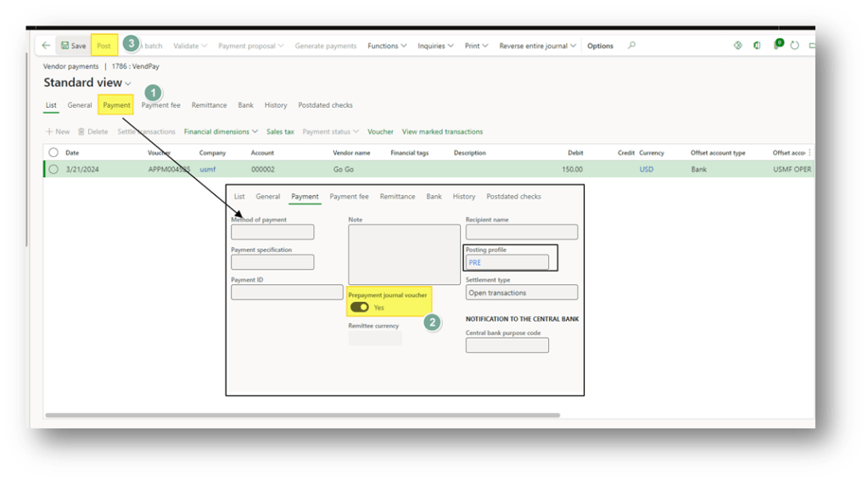
Task: Expand the Standard view chevron
Action: [x=128, y=84]
